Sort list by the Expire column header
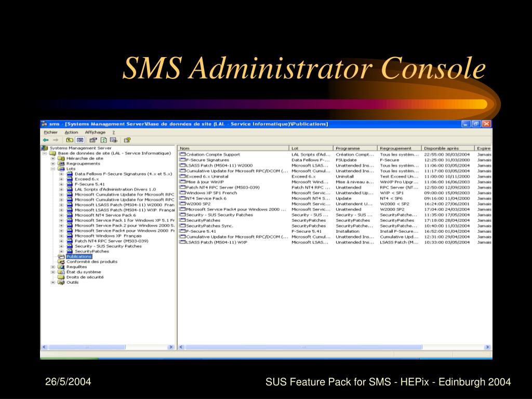The width and height of the screenshot is (532, 399). tap(484, 148)
